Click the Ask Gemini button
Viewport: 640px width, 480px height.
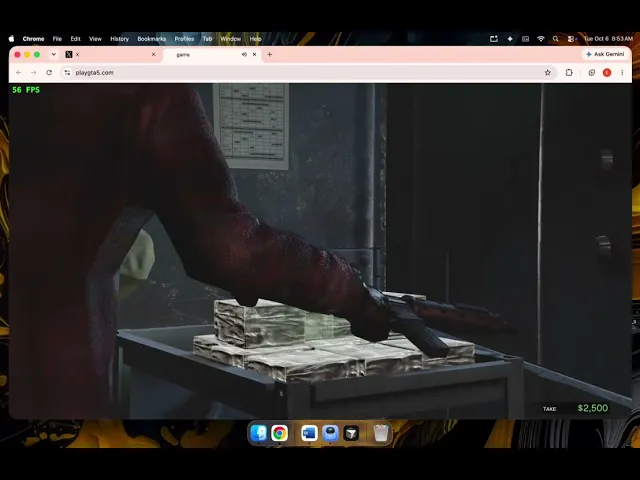click(x=605, y=54)
